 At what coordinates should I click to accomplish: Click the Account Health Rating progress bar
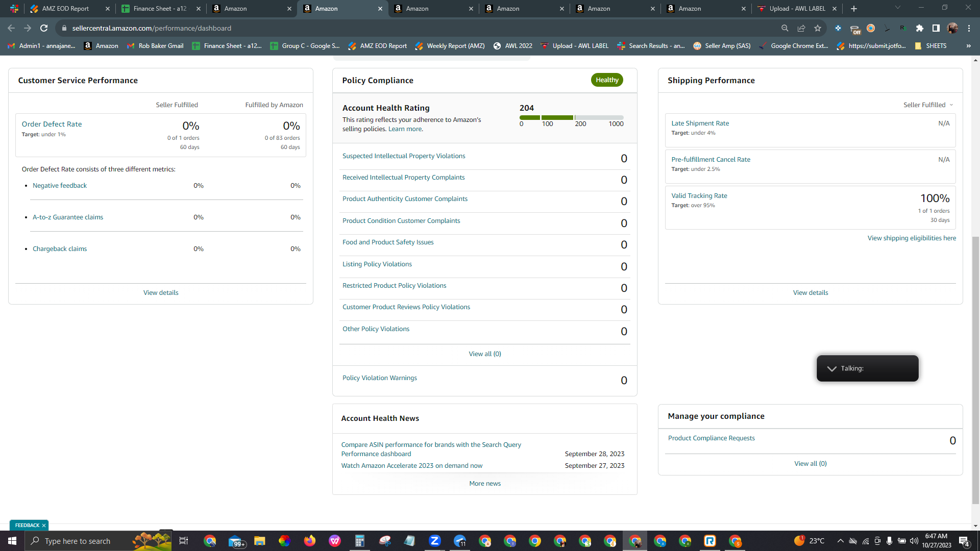[x=572, y=117]
